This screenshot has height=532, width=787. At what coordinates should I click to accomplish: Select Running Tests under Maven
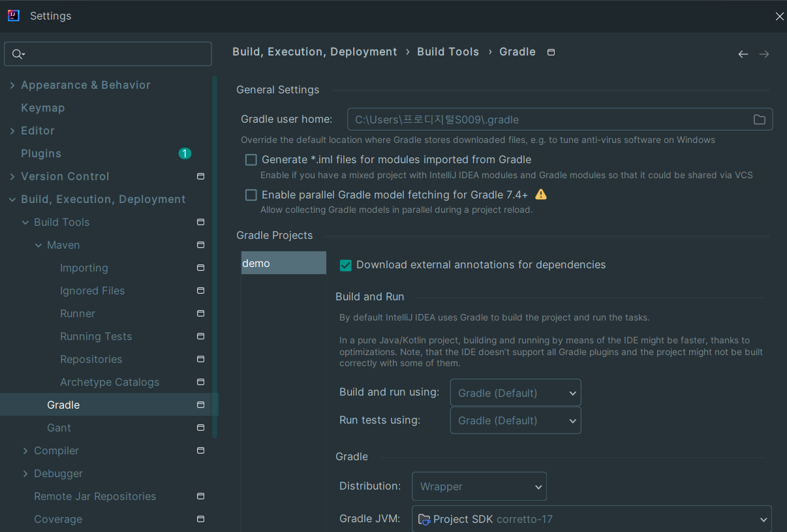click(96, 336)
